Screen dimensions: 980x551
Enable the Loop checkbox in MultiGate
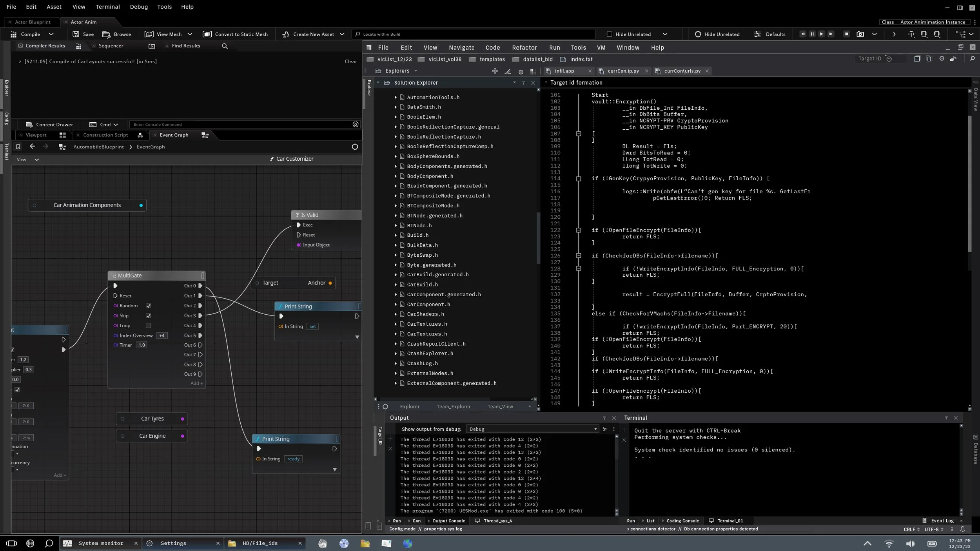149,326
